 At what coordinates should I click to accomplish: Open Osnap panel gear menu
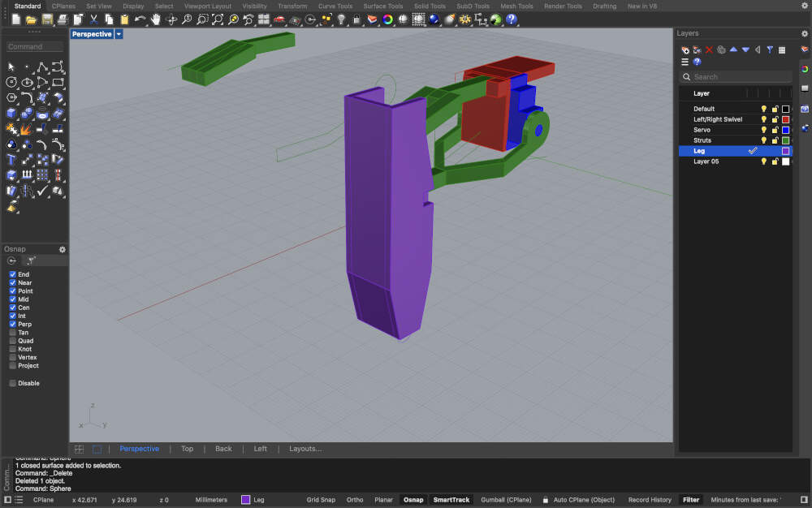(x=63, y=249)
